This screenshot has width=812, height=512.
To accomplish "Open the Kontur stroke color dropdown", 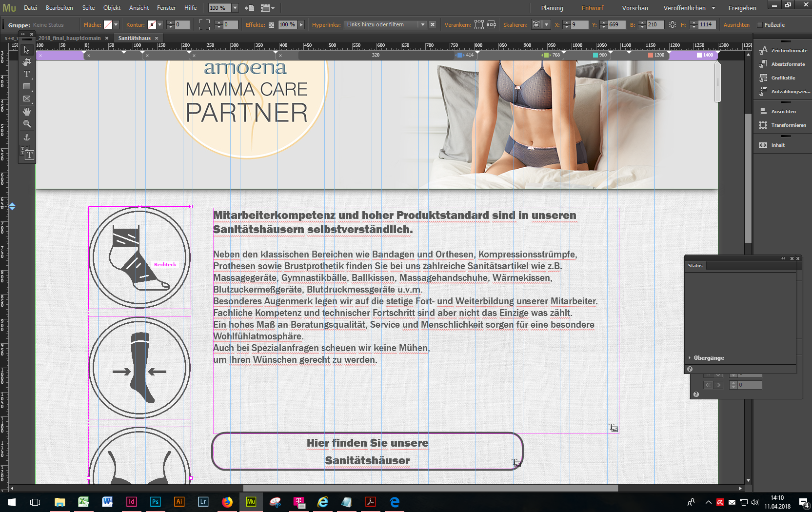I will tap(159, 24).
